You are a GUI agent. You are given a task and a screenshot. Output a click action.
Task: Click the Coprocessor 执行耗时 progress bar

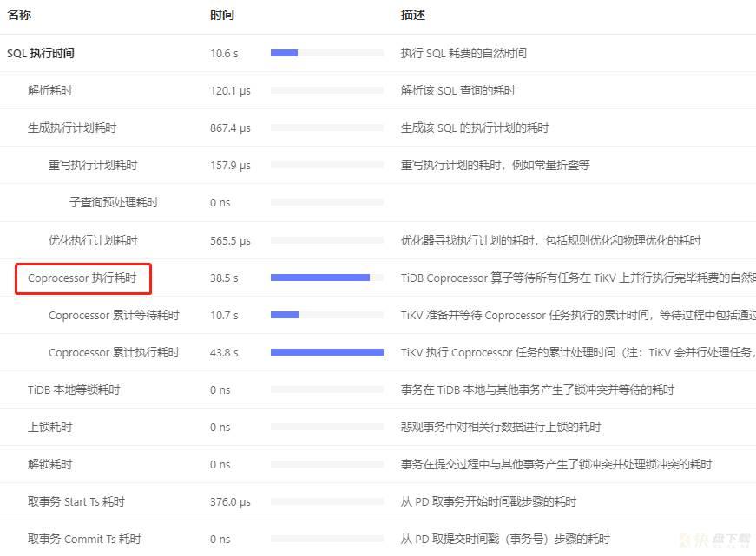tap(327, 278)
